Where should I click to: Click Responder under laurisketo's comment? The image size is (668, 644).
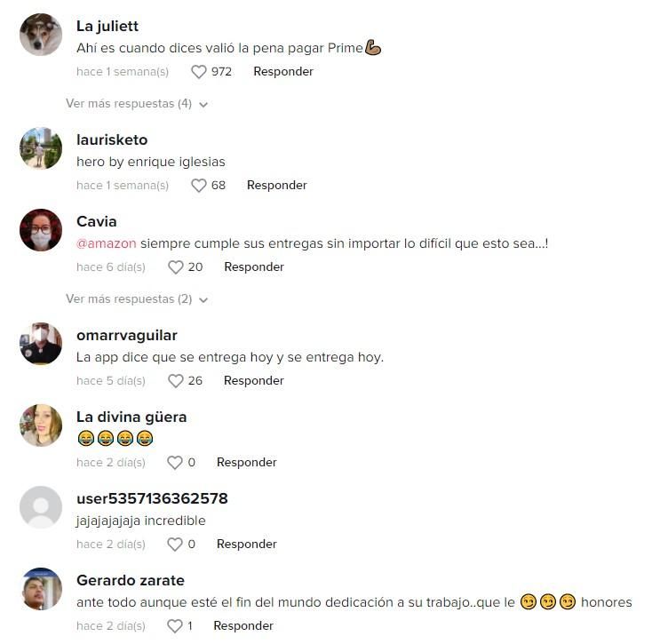(277, 186)
